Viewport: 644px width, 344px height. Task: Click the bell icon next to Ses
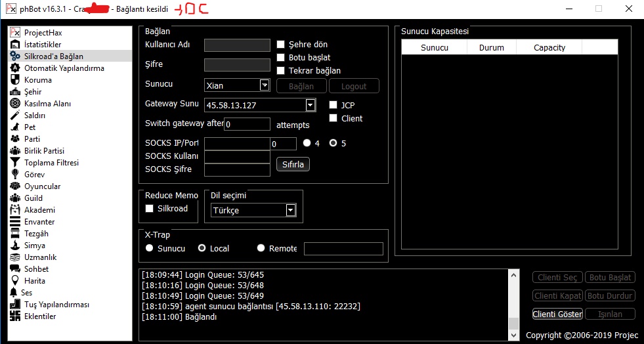click(x=14, y=293)
